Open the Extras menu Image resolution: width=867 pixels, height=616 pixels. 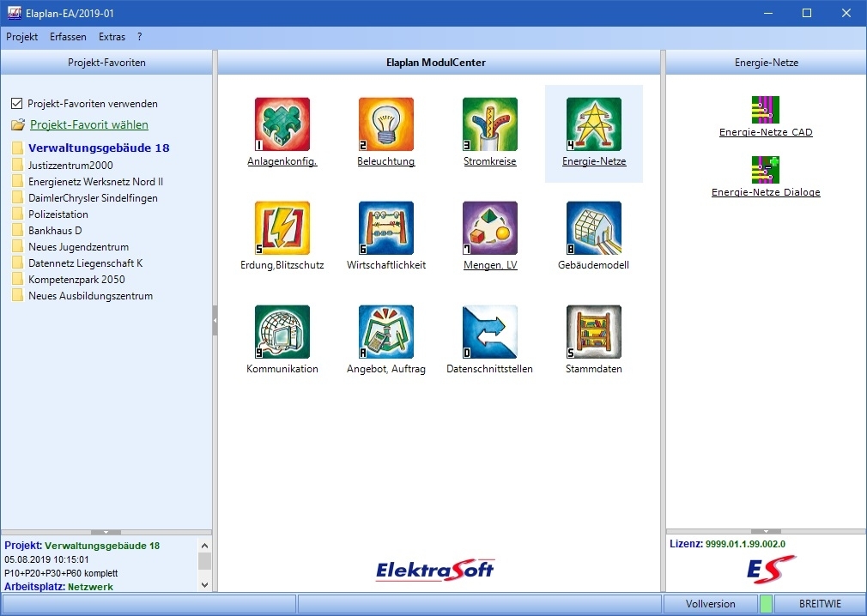coord(112,37)
